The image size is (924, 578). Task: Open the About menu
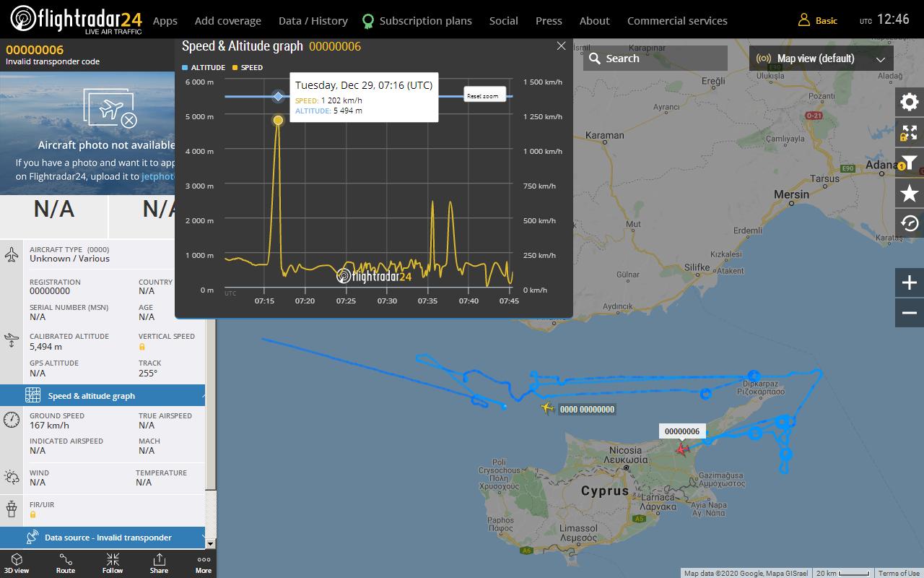pyautogui.click(x=595, y=21)
